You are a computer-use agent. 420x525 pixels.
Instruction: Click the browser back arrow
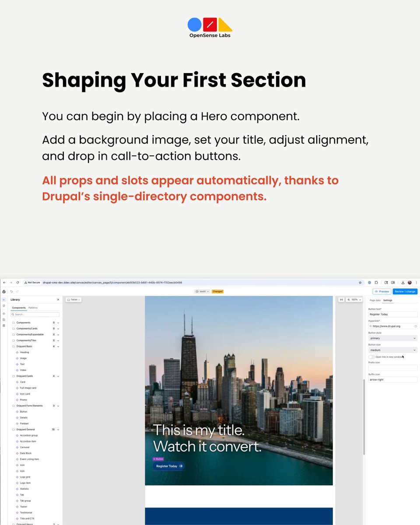tap(4, 283)
